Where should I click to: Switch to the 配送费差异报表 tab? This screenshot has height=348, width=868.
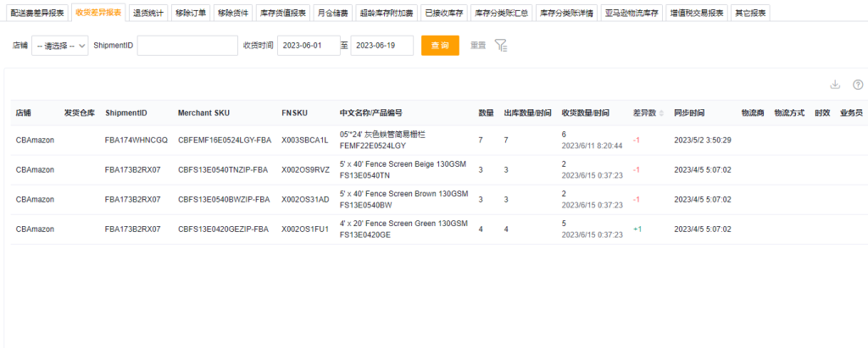[37, 13]
